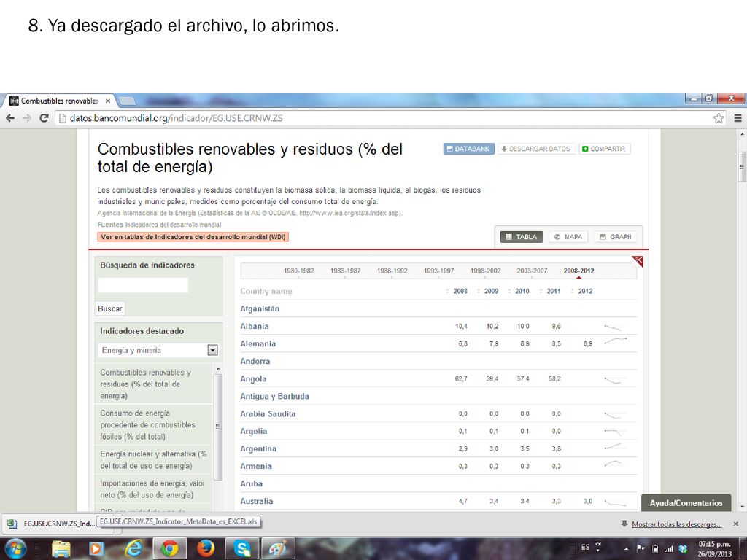
Task: Open the Energía y minería dropdown
Action: click(159, 350)
